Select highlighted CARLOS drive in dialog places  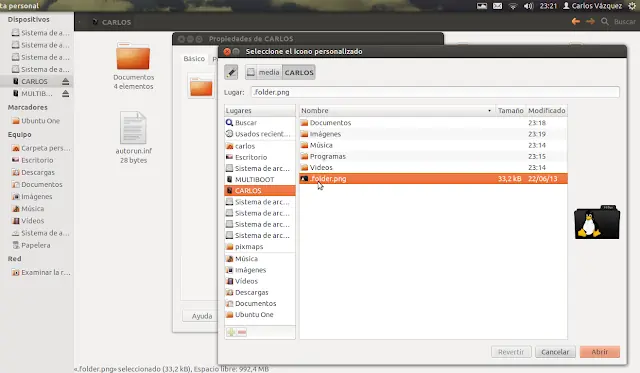pos(260,191)
